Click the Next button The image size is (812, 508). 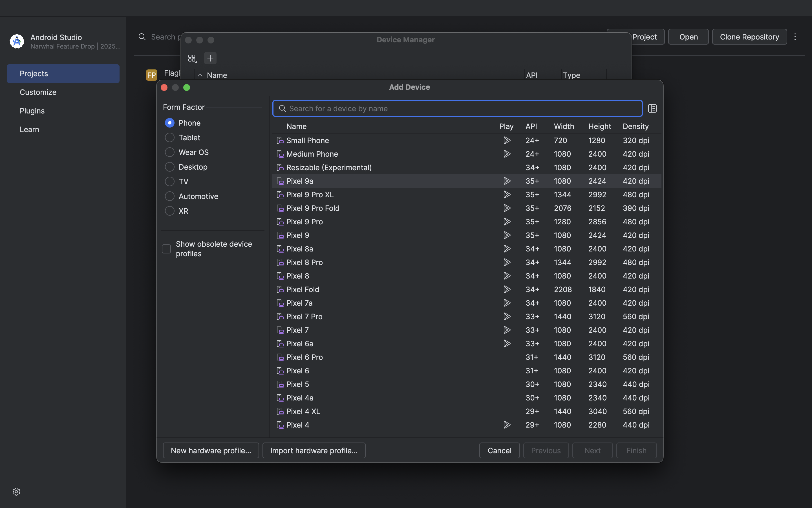[x=592, y=450]
